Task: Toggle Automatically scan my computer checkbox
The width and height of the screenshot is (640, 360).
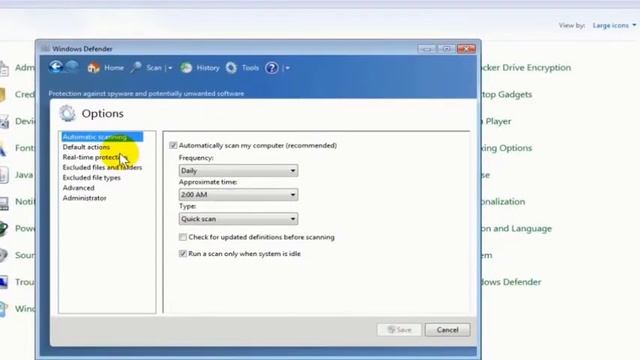Action: click(x=173, y=145)
